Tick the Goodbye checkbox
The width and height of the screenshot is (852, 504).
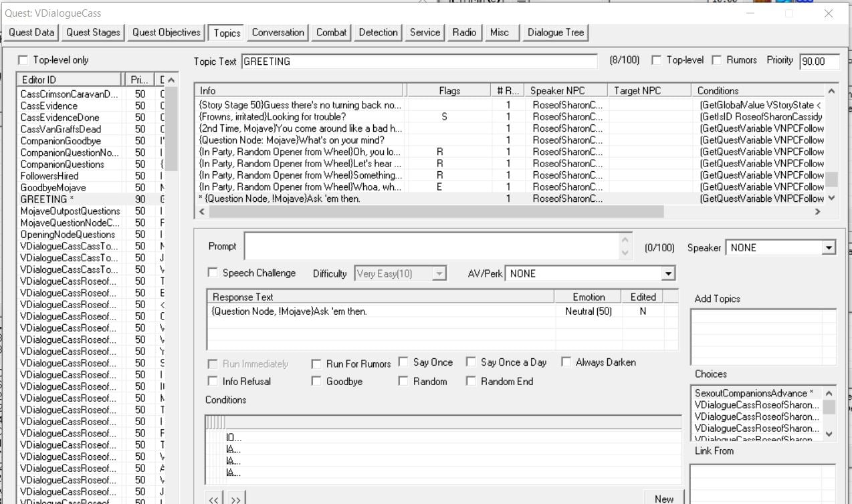(316, 381)
